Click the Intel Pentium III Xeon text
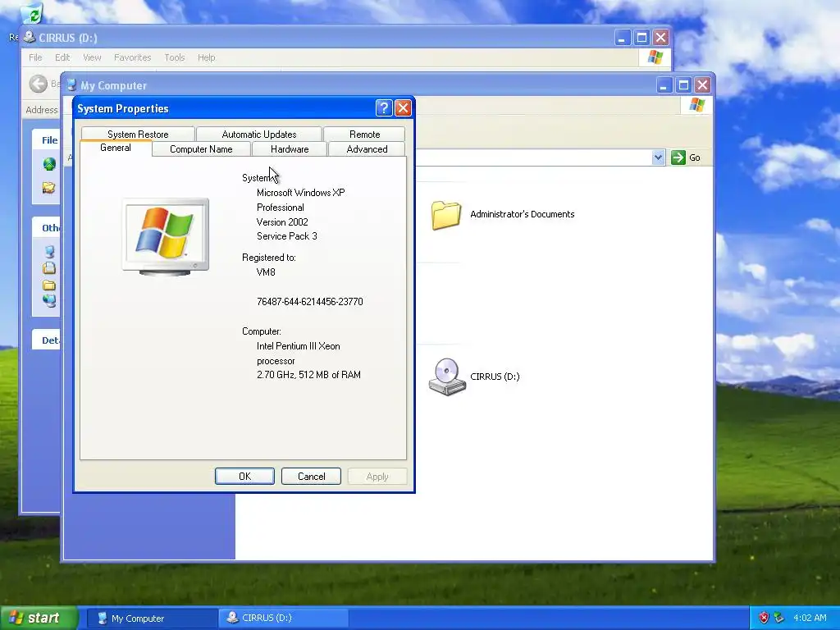The image size is (840, 630). point(299,346)
